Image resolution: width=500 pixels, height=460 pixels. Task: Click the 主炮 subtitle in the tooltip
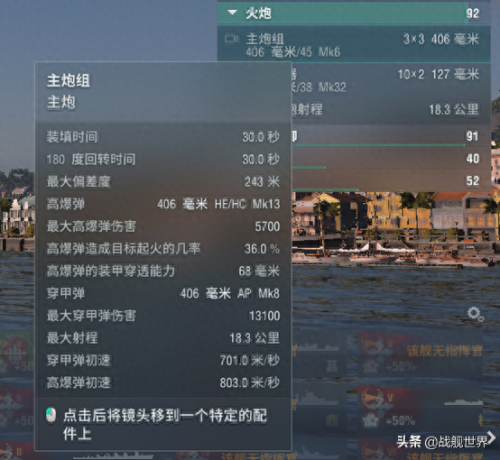[61, 102]
